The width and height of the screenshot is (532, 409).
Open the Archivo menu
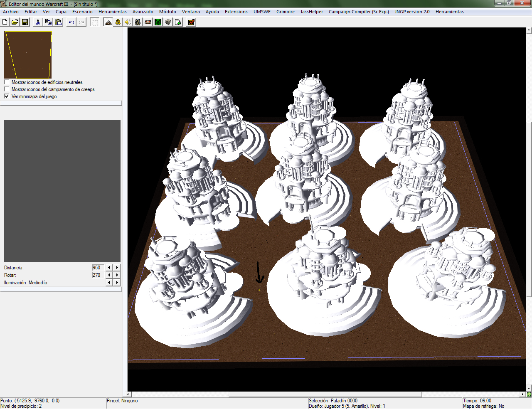coord(11,12)
